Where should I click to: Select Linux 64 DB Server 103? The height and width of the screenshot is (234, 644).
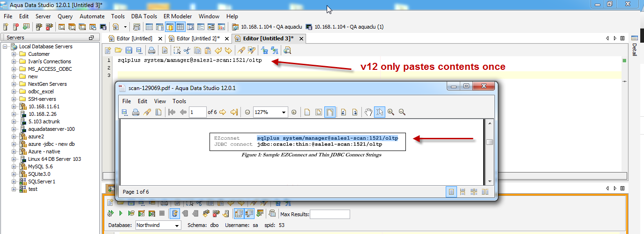[54, 159]
